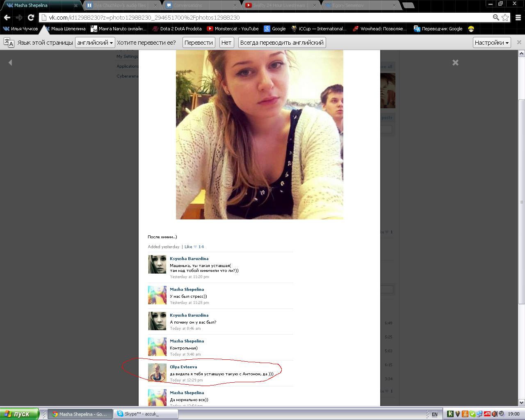This screenshot has height=420, width=525.
Task: Click Masha Shepelina name on 'У нас был стресс' comment
Action: point(187,290)
